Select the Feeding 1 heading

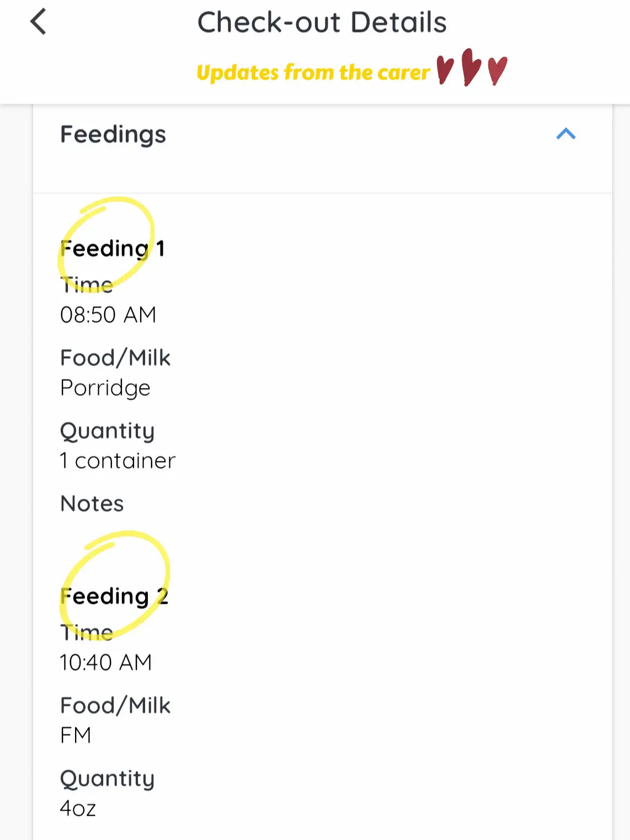(x=113, y=249)
